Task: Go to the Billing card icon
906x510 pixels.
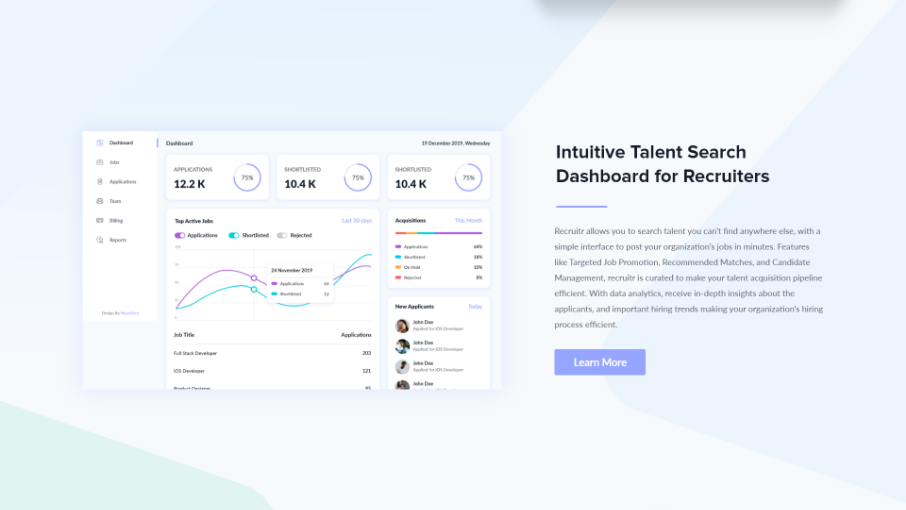Action: pyautogui.click(x=99, y=221)
